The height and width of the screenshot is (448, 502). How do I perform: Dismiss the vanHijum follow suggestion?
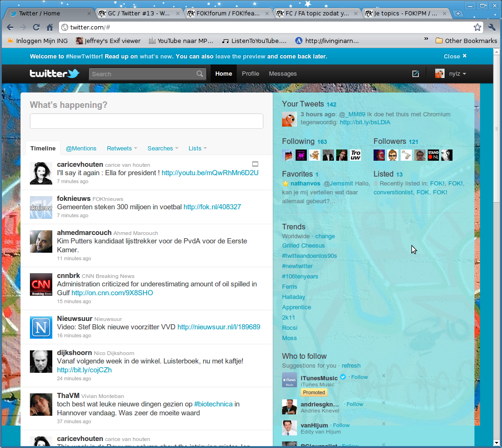(x=383, y=424)
